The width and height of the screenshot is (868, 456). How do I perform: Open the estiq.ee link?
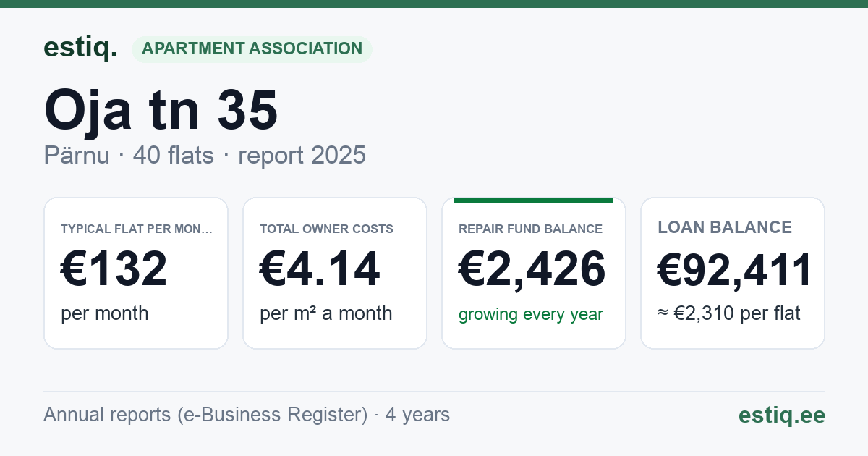[781, 415]
